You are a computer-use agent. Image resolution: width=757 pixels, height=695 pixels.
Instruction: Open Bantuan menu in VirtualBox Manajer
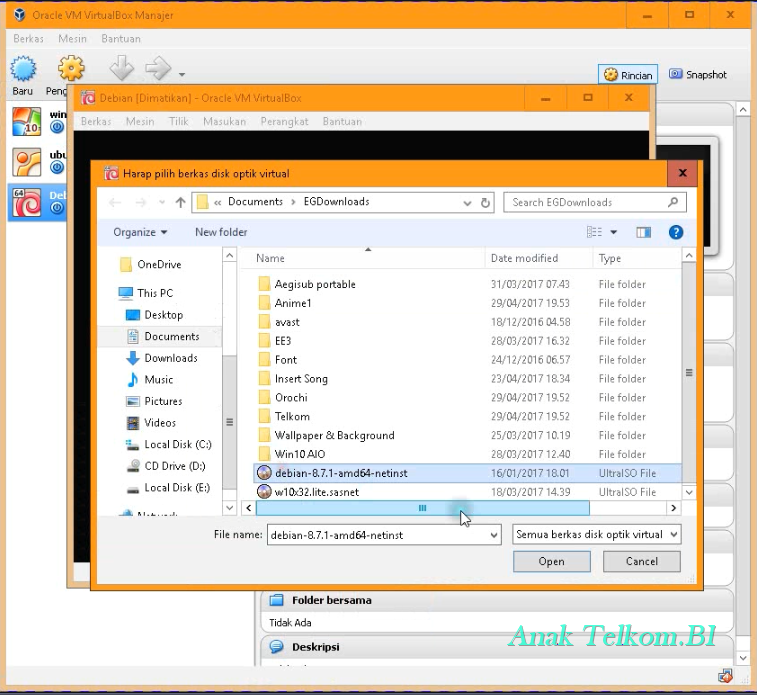(x=121, y=39)
